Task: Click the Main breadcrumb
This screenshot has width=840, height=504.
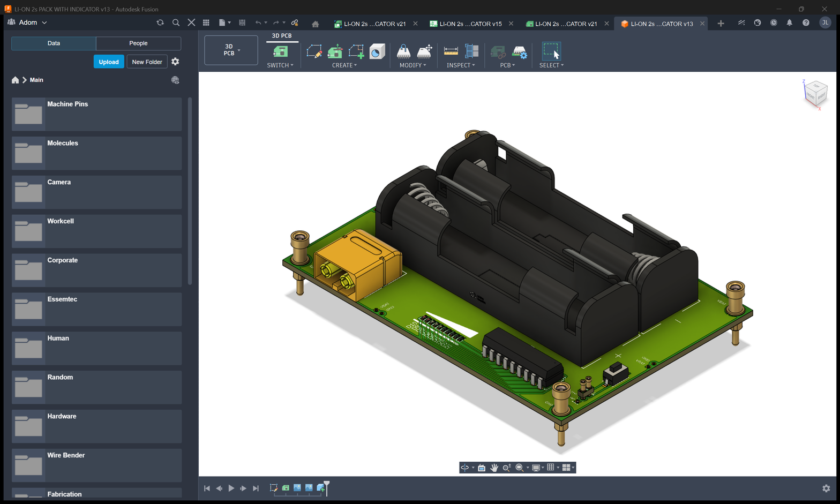Action: pos(36,80)
